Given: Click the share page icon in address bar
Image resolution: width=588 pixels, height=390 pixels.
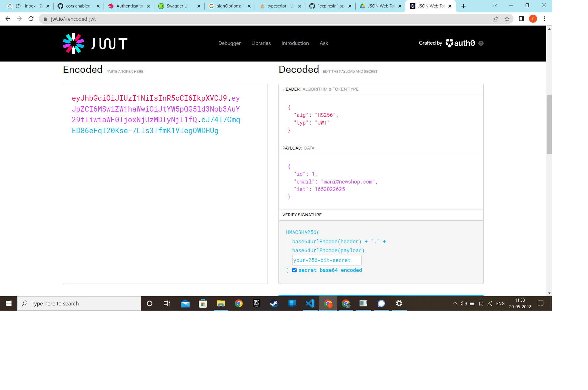Looking at the screenshot, I should (x=495, y=19).
